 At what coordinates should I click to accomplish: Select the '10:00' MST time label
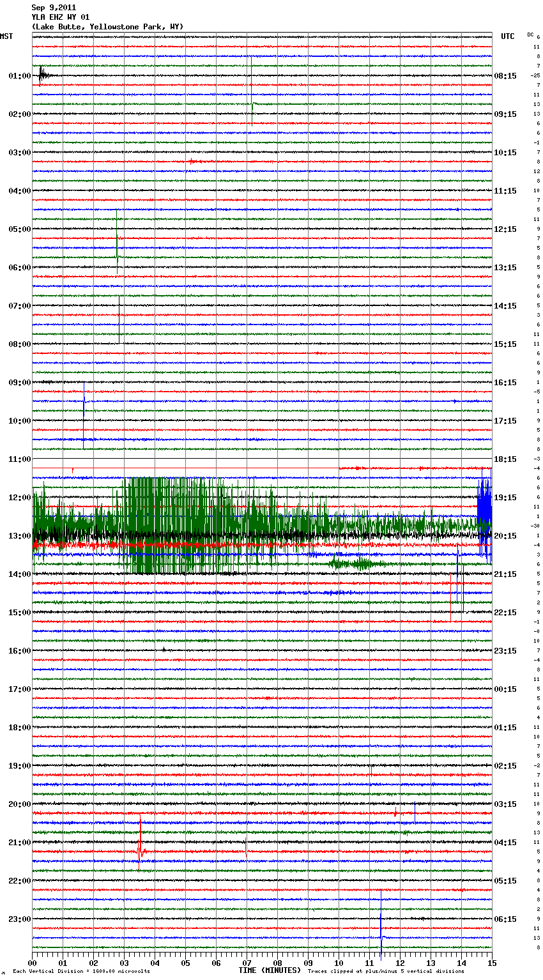(19, 421)
